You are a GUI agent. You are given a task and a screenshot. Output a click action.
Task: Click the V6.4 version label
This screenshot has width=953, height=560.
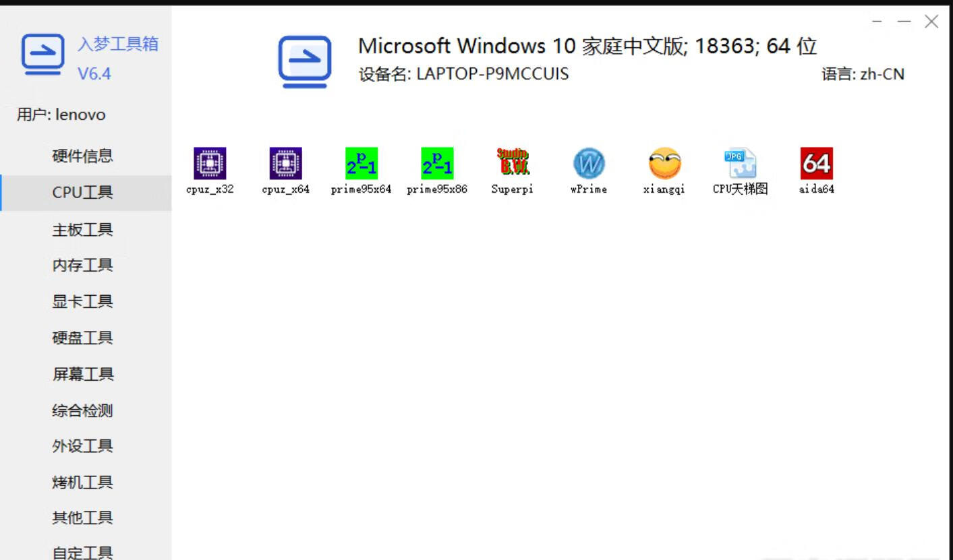click(x=94, y=73)
